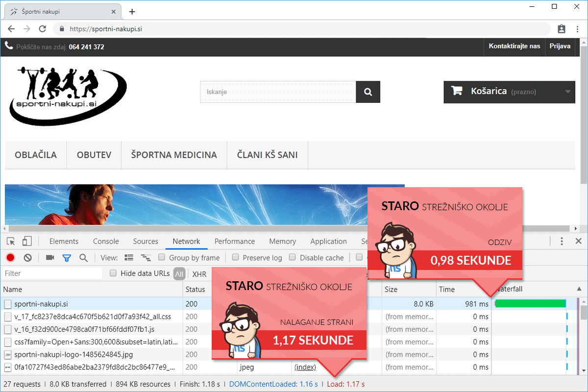Check the Preserve log option

pos(236,257)
